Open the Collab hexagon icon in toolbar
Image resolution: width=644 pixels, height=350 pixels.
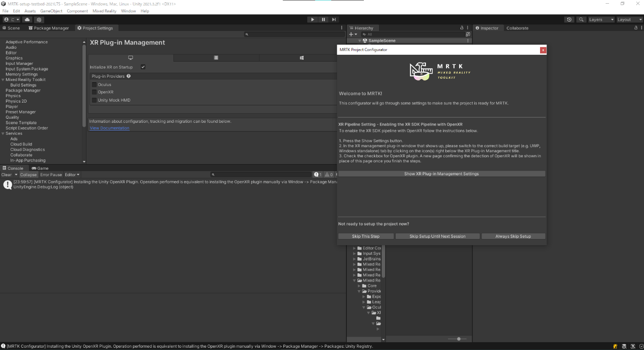39,19
